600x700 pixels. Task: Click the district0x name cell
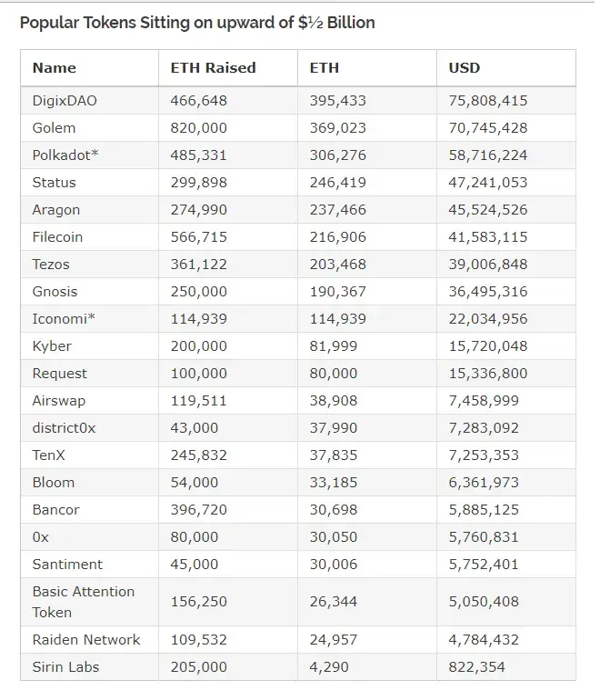click(x=64, y=427)
